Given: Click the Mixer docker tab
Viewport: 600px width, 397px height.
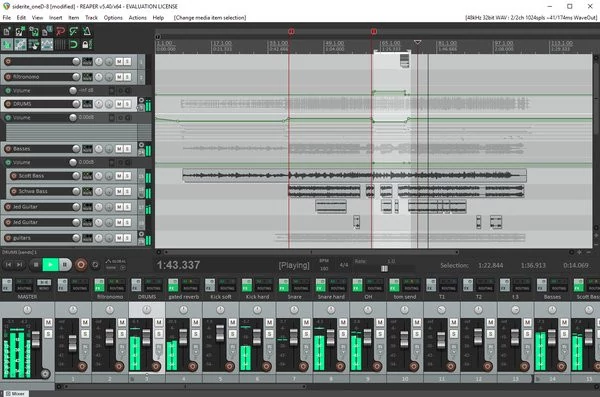Looking at the screenshot, I should click(x=15, y=394).
